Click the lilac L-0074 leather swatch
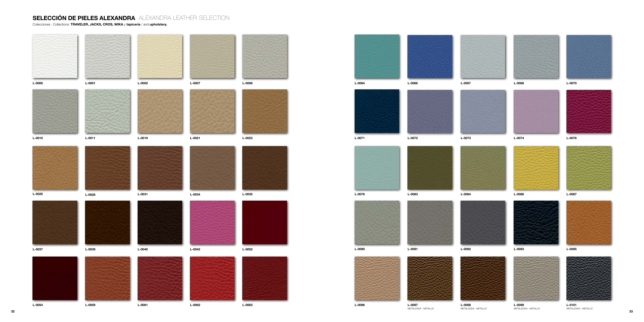The height and width of the screenshot is (322, 644). tap(536, 111)
